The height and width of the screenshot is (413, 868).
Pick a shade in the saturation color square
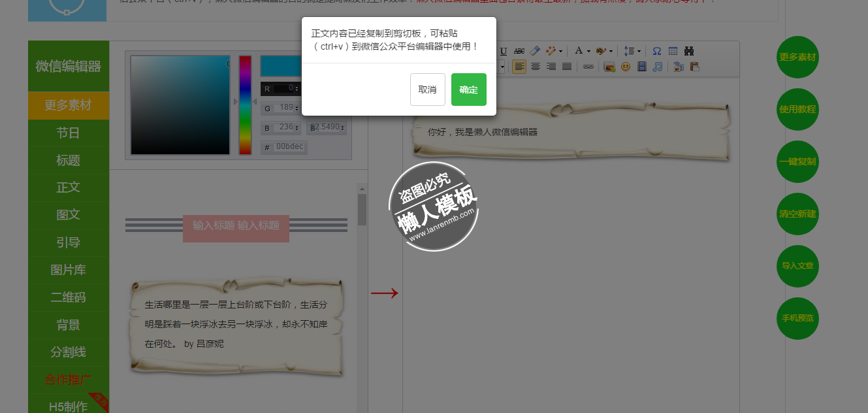[x=180, y=105]
